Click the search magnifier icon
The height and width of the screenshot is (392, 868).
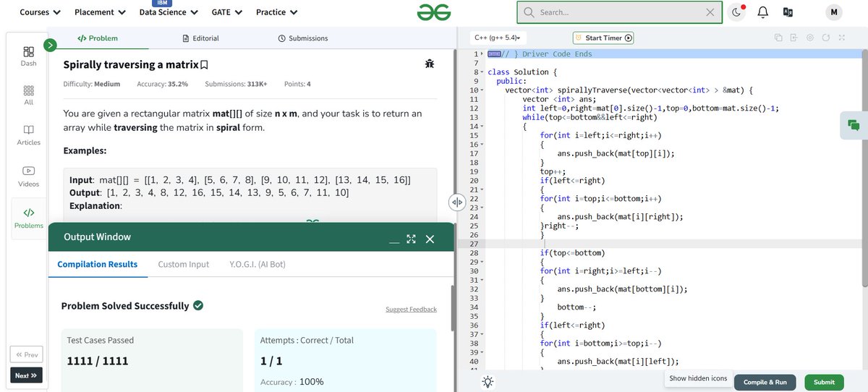[529, 12]
